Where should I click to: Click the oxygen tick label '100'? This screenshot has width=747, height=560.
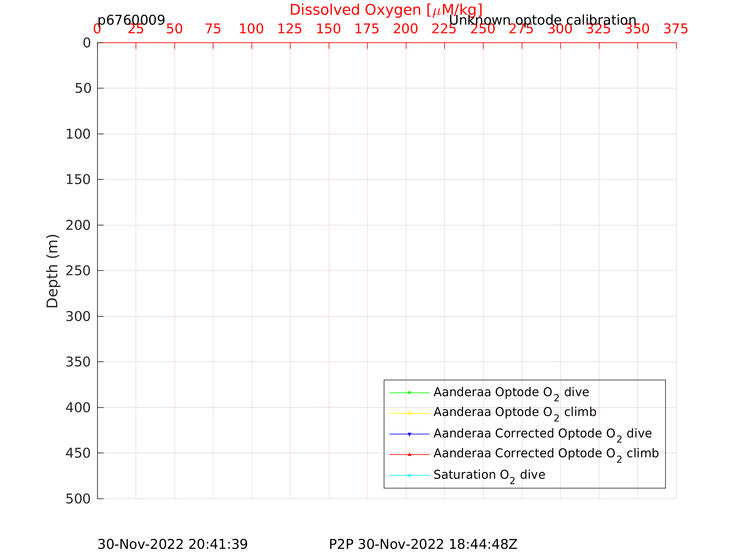pos(251,29)
